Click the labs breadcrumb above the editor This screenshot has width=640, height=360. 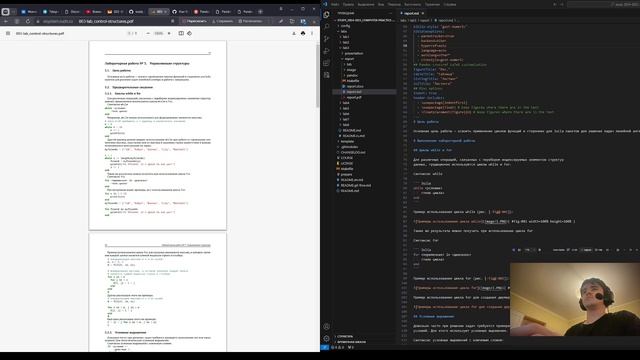(x=403, y=20)
